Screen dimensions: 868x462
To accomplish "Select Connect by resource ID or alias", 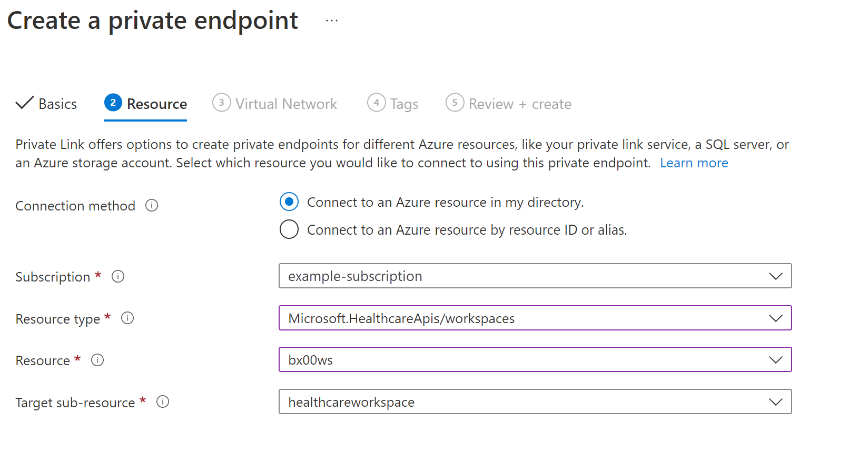I will (289, 229).
